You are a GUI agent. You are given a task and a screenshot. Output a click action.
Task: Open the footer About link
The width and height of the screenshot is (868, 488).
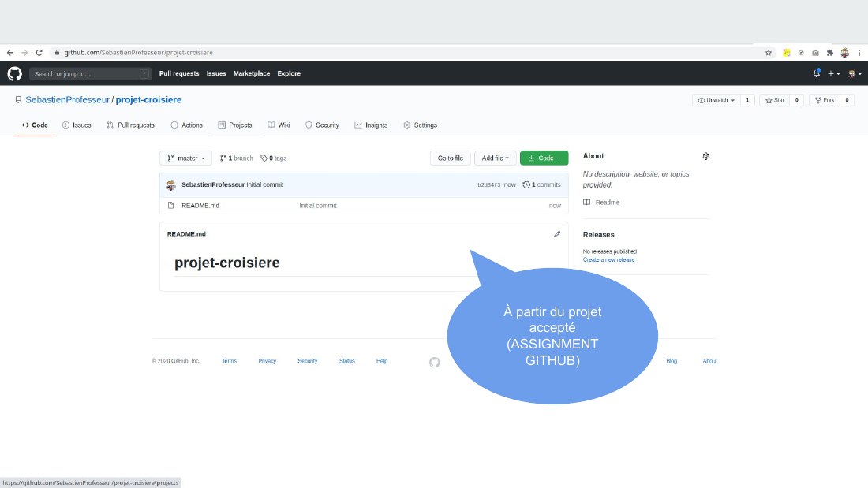pos(709,361)
